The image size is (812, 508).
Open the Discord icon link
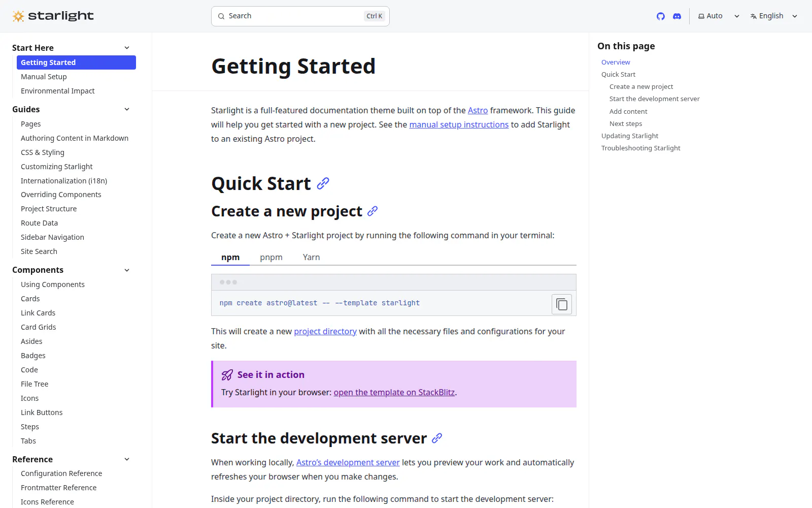[676, 16]
